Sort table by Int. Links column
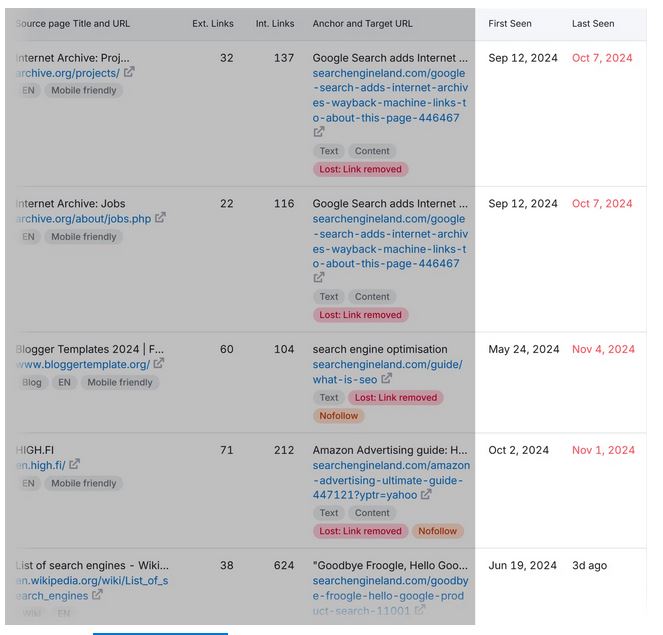The height and width of the screenshot is (635, 663). tap(275, 24)
